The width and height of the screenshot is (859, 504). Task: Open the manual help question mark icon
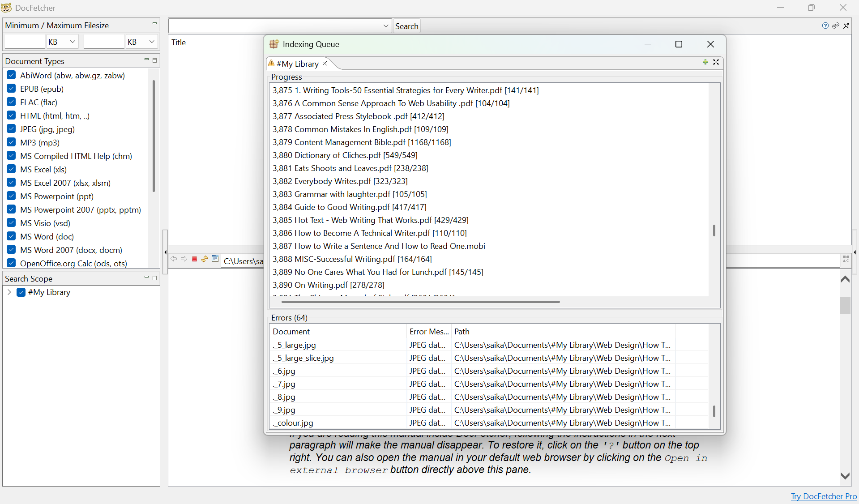(825, 26)
